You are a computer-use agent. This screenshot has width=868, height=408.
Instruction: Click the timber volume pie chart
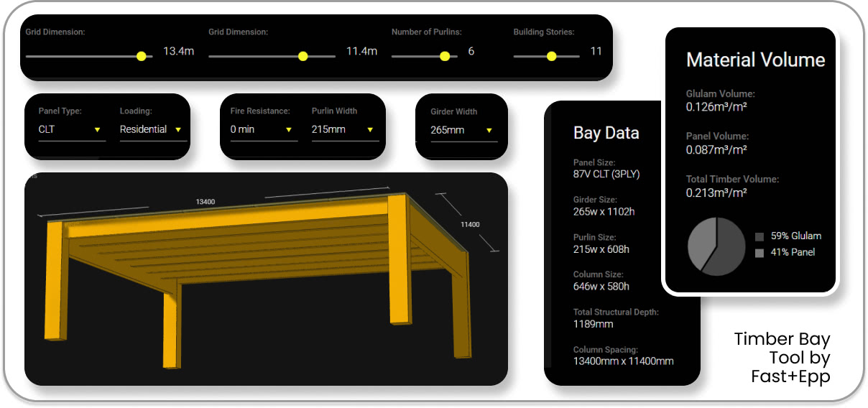(x=716, y=246)
